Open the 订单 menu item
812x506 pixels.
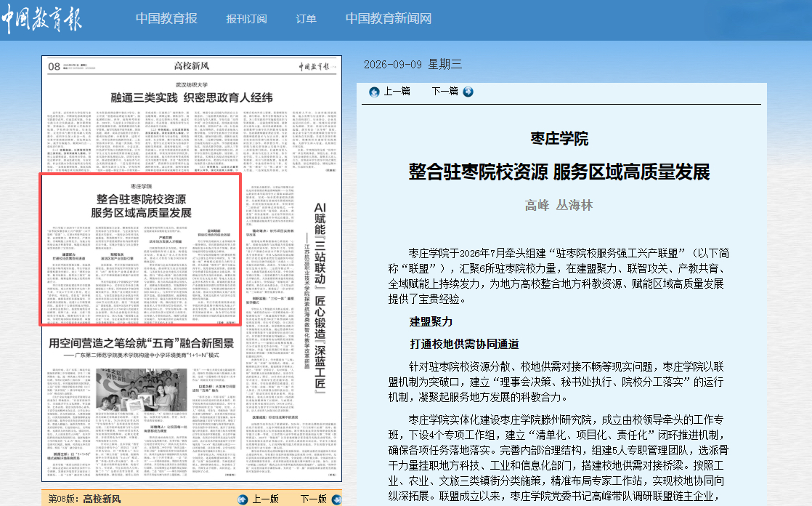tap(306, 19)
